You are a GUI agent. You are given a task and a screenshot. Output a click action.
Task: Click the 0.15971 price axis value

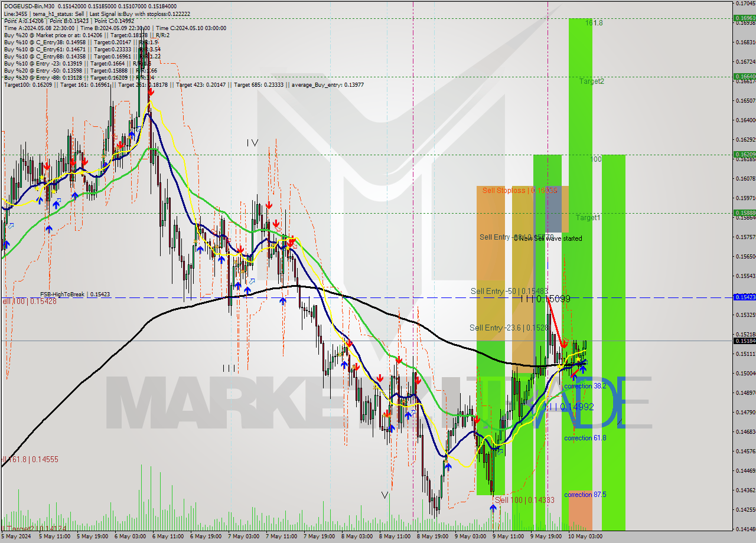(745, 198)
